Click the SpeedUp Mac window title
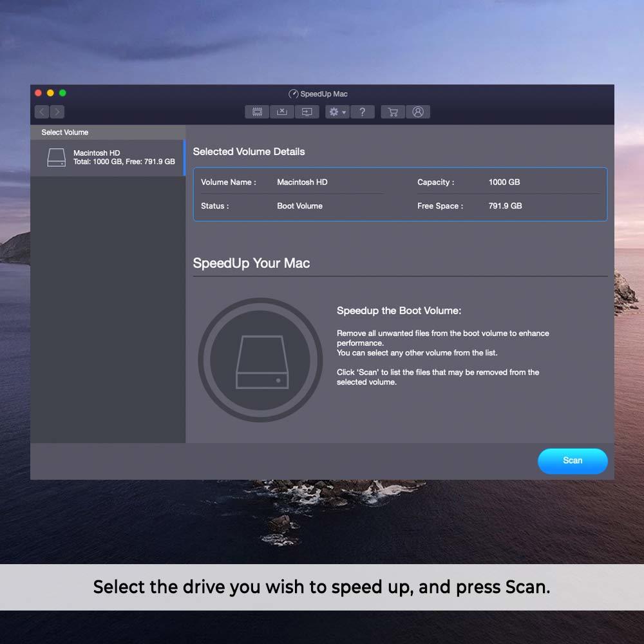Image resolution: width=644 pixels, height=644 pixels. click(318, 94)
